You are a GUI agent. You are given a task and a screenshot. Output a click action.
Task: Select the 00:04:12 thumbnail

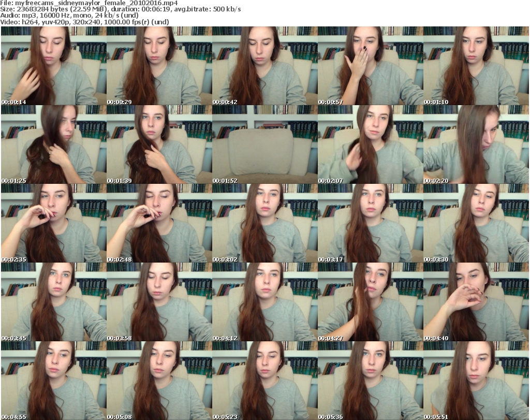point(264,301)
